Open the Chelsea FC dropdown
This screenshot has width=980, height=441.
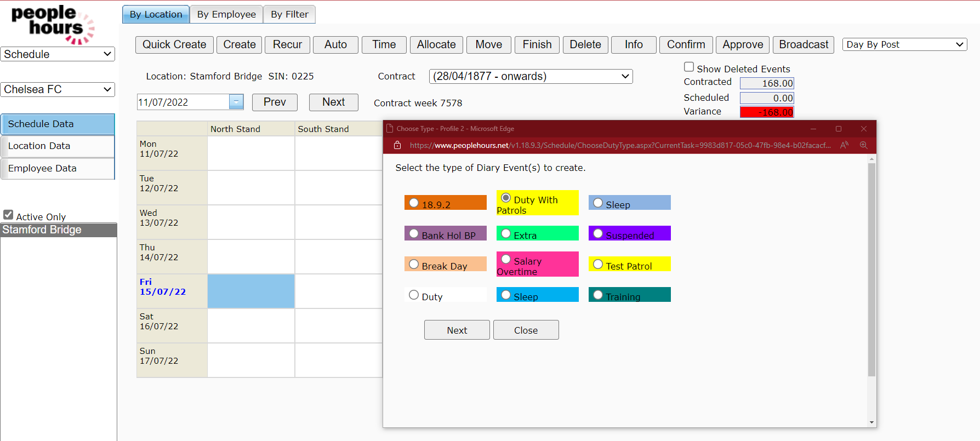tap(58, 89)
